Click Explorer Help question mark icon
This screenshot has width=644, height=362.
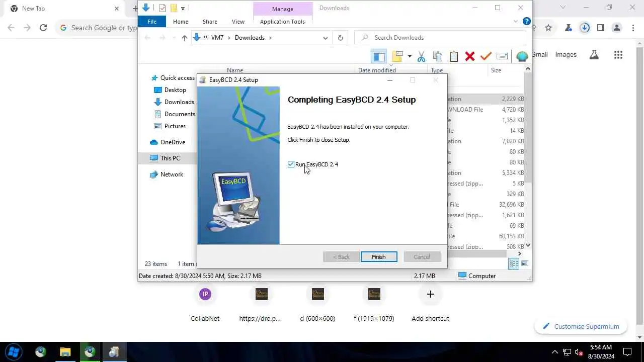526,21
